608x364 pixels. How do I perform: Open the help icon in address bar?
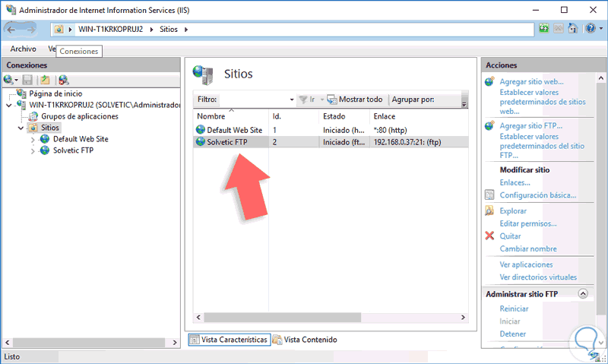[591, 28]
